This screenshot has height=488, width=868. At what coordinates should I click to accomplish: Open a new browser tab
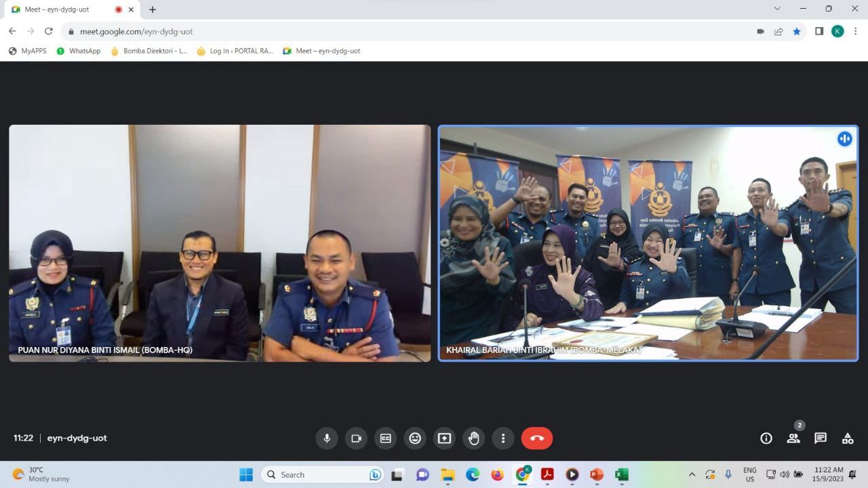tap(153, 9)
